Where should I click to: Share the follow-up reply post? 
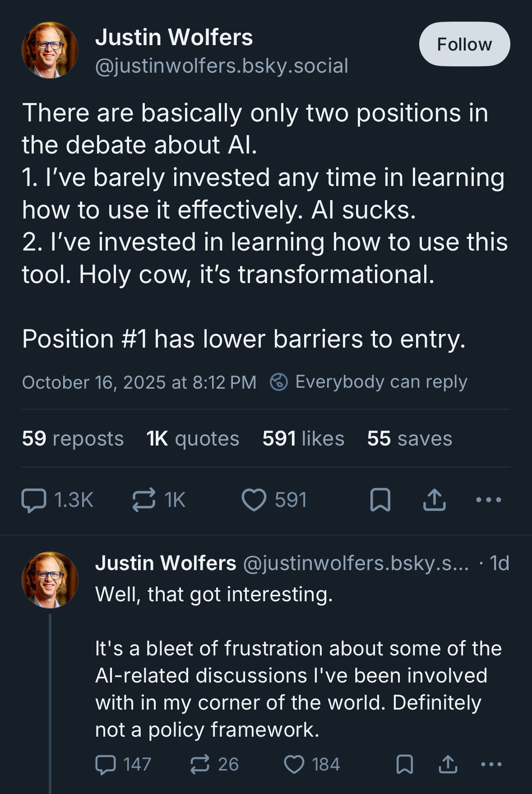click(448, 764)
